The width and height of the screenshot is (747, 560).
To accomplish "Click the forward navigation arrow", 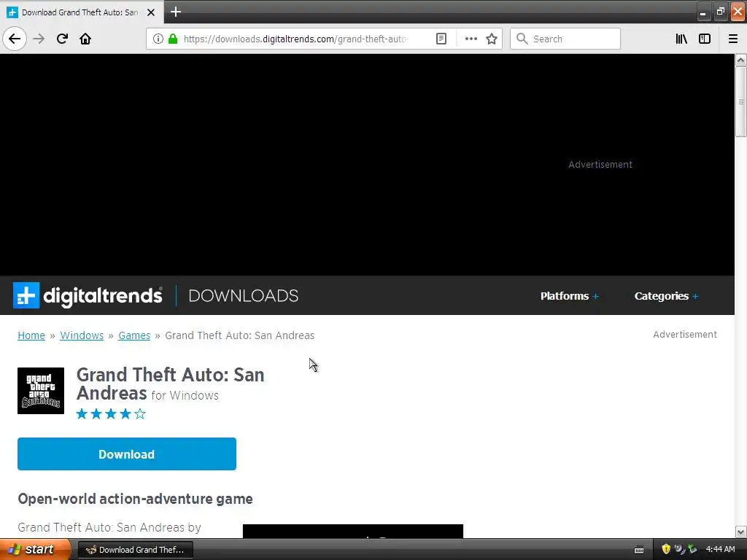I will point(39,39).
